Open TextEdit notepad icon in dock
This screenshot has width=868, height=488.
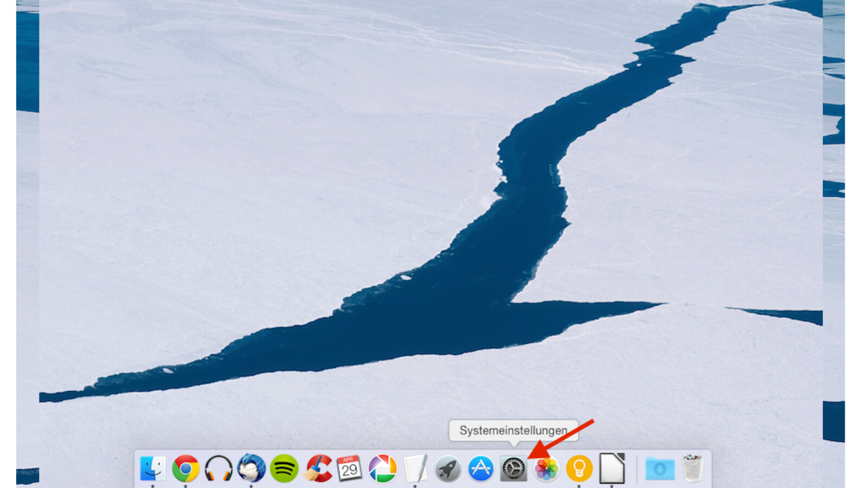point(415,468)
